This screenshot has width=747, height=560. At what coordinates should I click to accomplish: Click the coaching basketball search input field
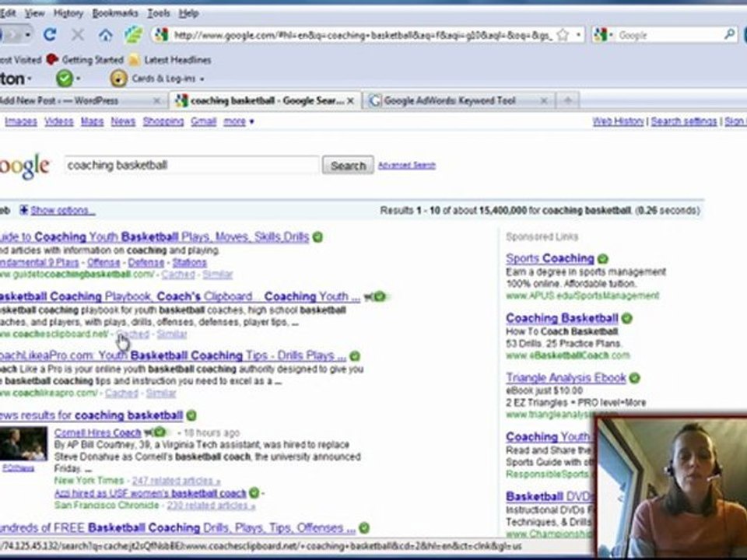click(x=191, y=165)
